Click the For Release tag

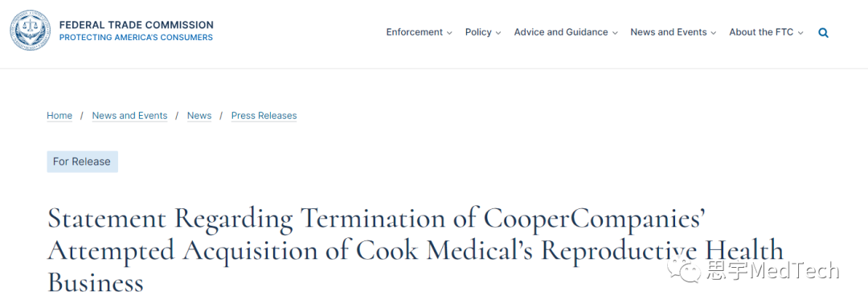click(82, 162)
